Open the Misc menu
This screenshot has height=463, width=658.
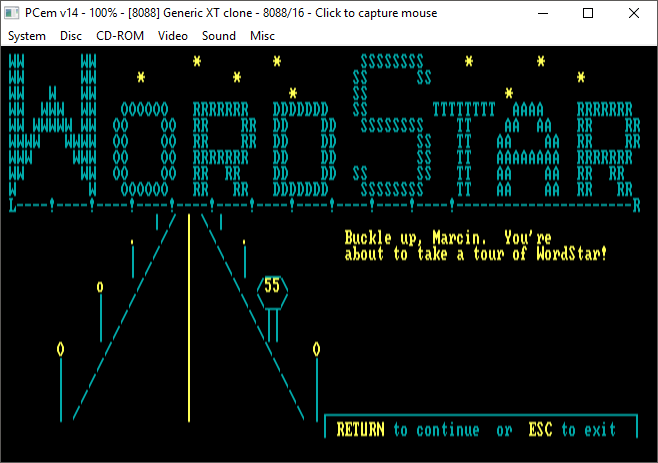tap(262, 36)
